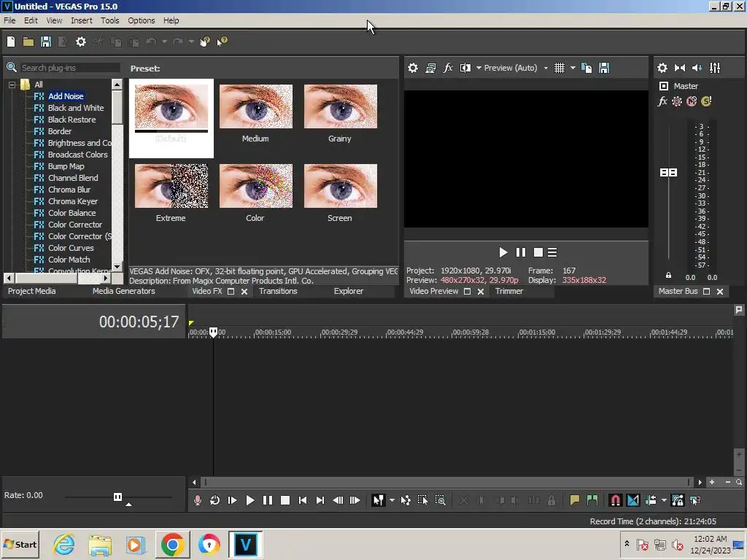Toggle Ignore Event Grouping button
This screenshot has height=560, width=747.
(x=695, y=500)
